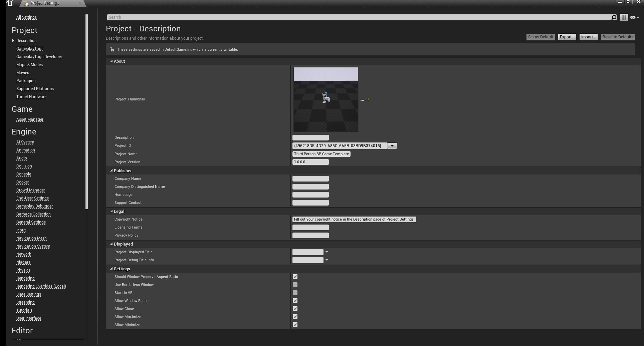Viewport: 644px width, 346px height.
Task: Close the Project Settings tab
Action: [x=80, y=3]
